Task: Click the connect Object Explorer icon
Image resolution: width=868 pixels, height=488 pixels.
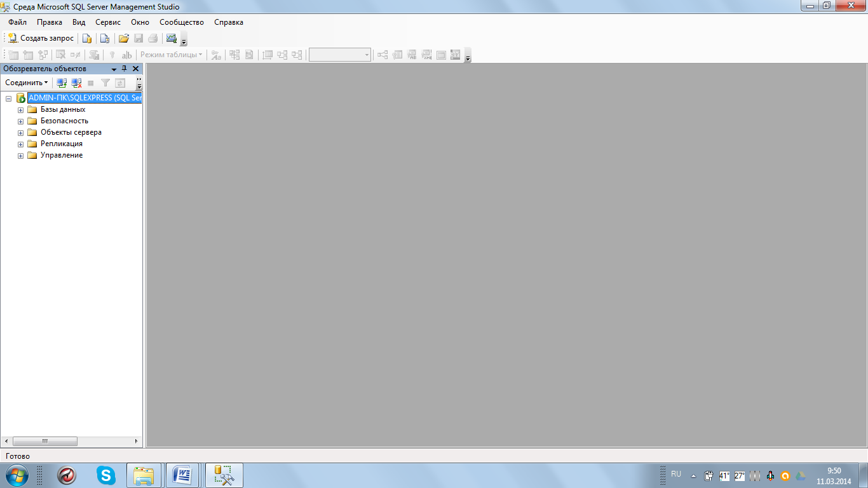Action: point(62,83)
